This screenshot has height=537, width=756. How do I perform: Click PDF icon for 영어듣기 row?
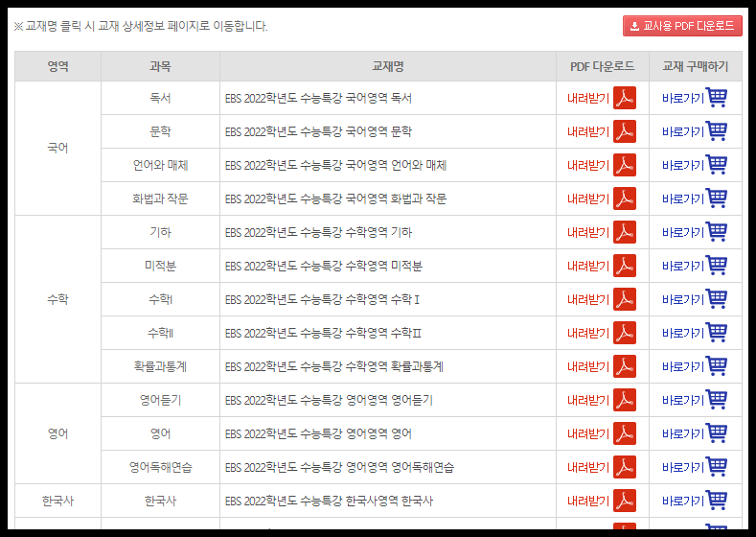coord(625,400)
